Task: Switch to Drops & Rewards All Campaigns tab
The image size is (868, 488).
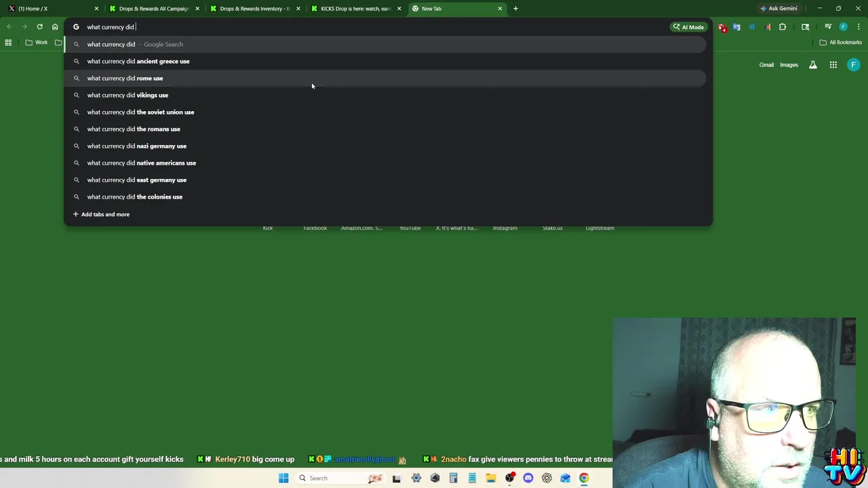Action: tap(155, 9)
